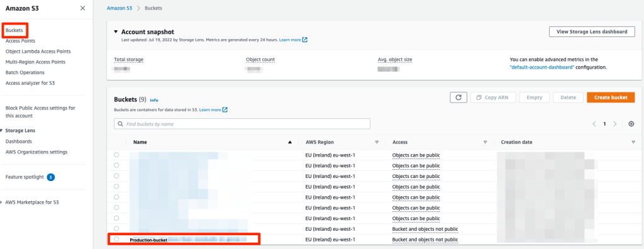Expand AWS Marketplace for S3

[2, 202]
